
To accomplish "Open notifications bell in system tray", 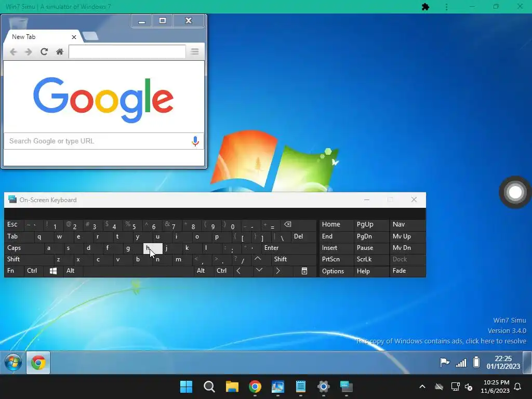I will tap(518, 387).
